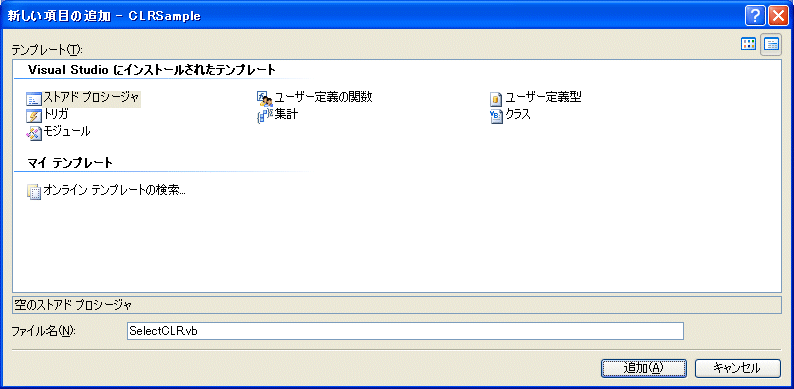Click the 追加(A) button
The image size is (794, 389).
[644, 368]
